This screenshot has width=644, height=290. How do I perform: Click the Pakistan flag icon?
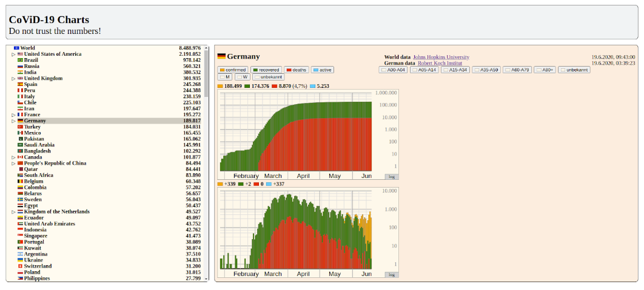21,139
